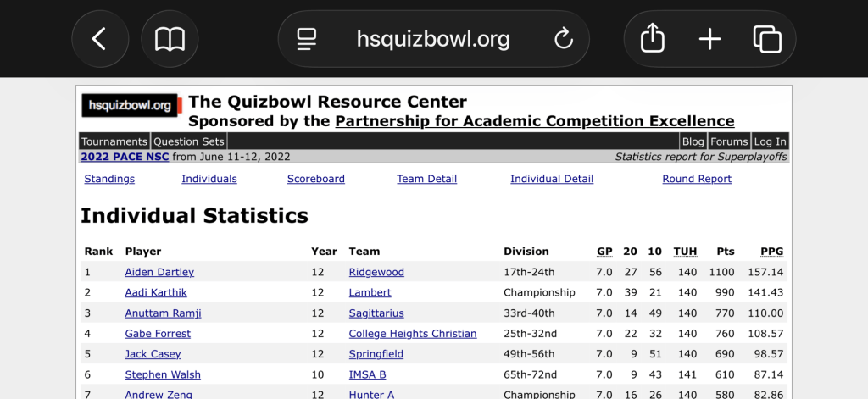The image size is (868, 399).
Task: Switch to the Scoreboard report
Action: coord(315,179)
